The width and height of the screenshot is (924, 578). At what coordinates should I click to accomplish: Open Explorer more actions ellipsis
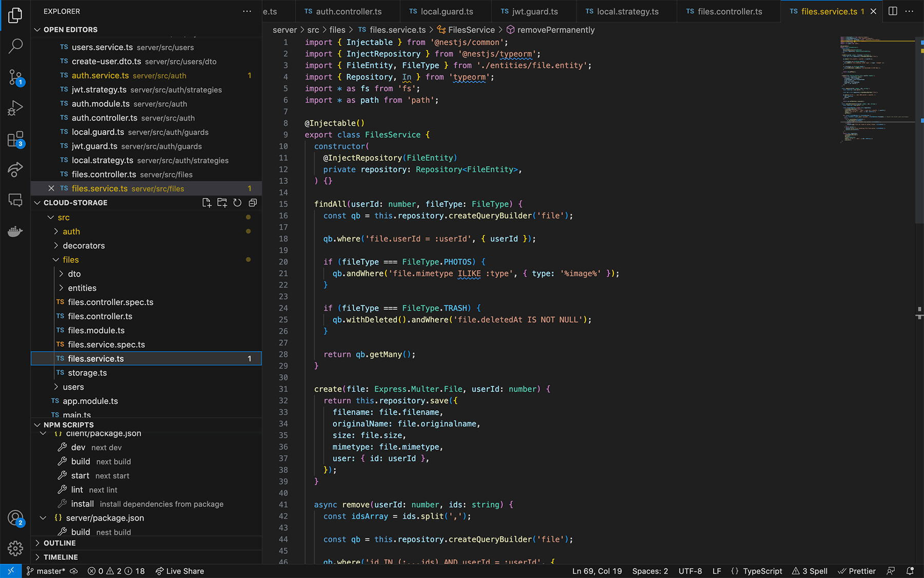247,11
